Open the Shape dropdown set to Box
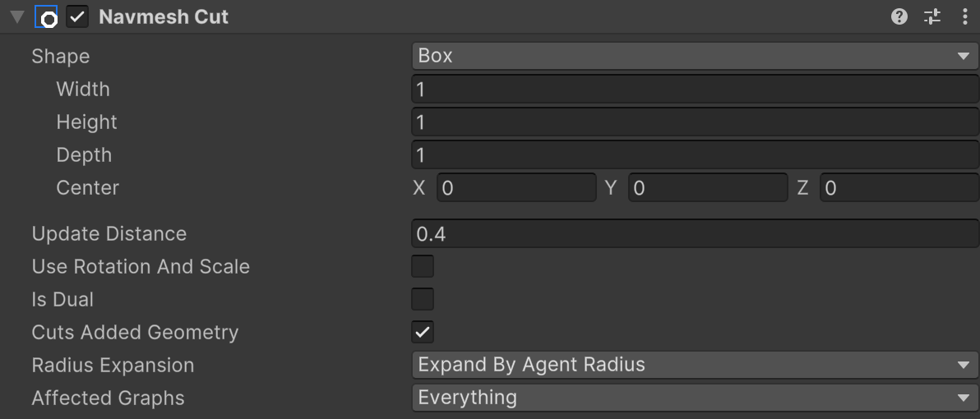Image resolution: width=980 pixels, height=419 pixels. pos(695,56)
